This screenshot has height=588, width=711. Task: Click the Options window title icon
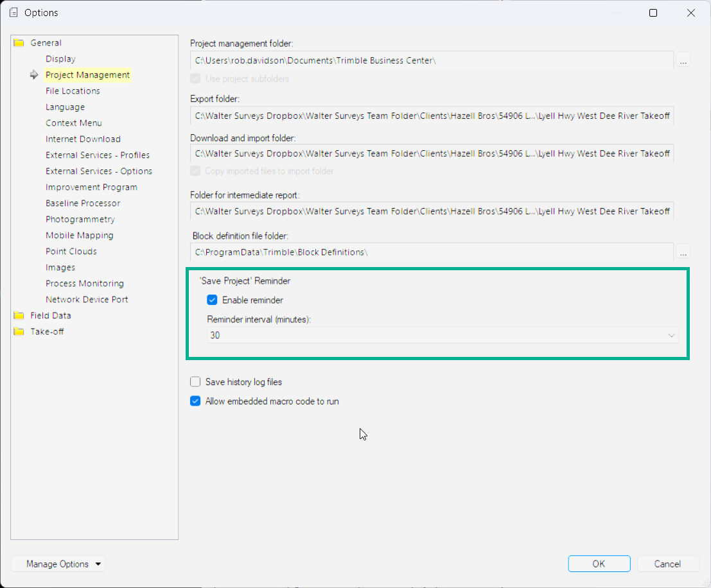[13, 13]
